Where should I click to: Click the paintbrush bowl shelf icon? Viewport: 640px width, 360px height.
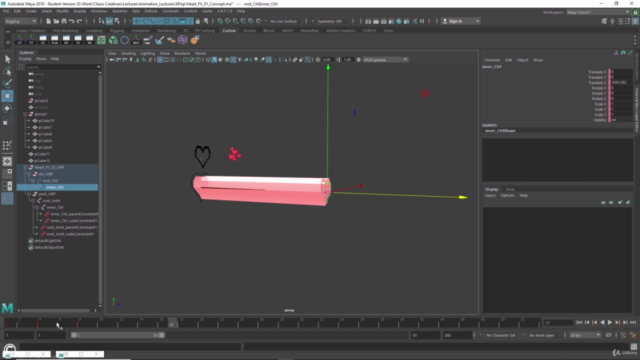(x=160, y=40)
